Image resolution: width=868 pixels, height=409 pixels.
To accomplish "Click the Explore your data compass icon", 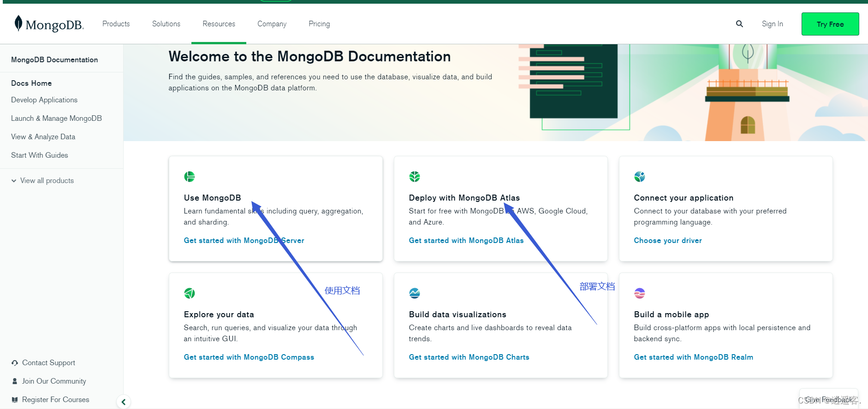I will [190, 293].
